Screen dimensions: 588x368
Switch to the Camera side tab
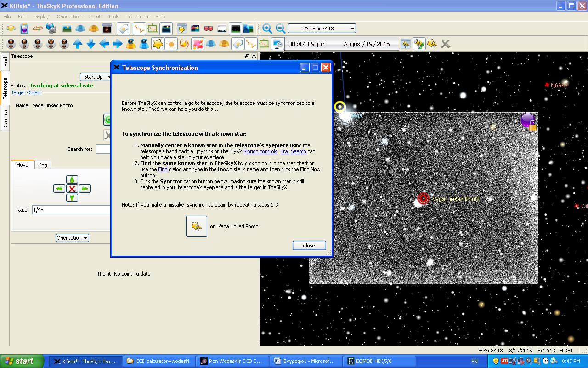[x=6, y=118]
